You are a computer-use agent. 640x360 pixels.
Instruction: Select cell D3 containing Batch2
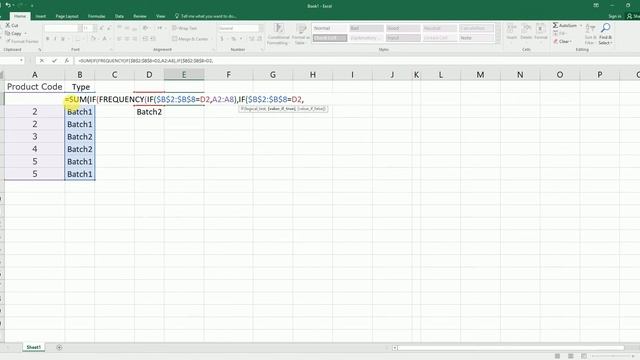click(149, 112)
